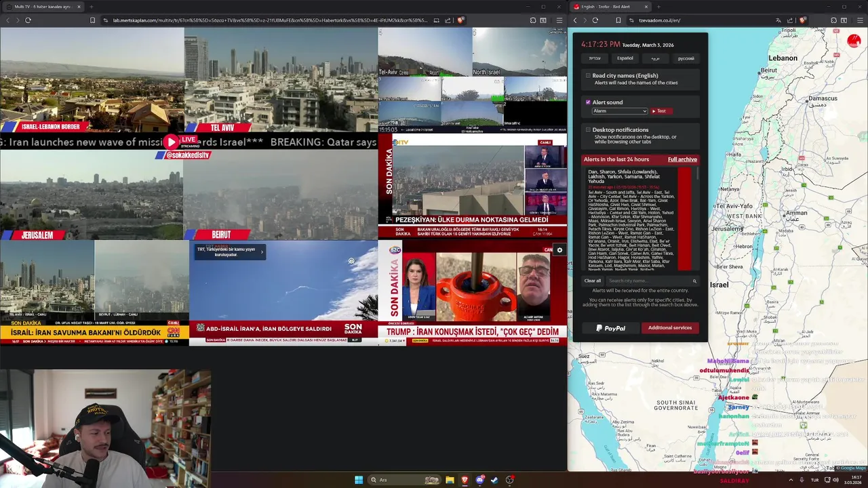Open a new tab next to Multi TV
This screenshot has width=868, height=488.
(x=91, y=7)
